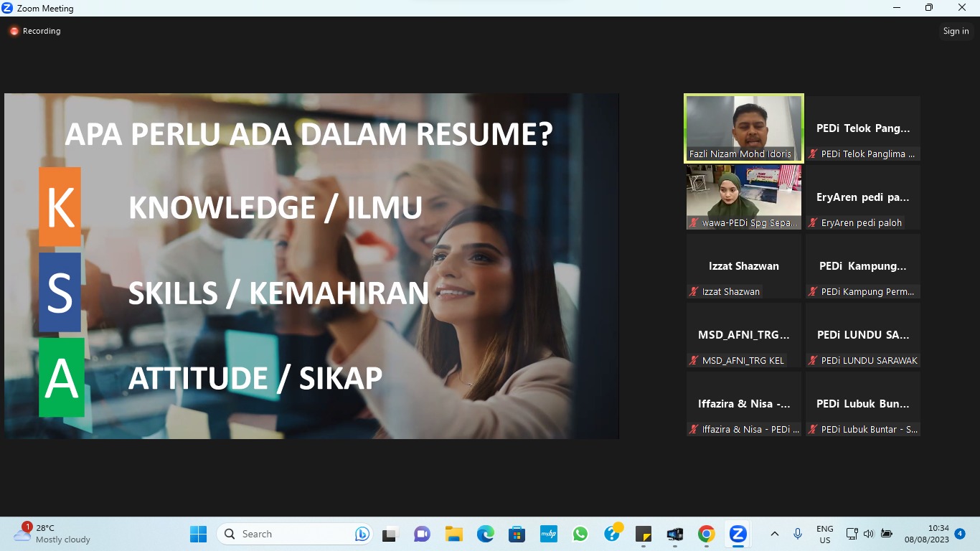Select the PEDi Telok Panglima participant tile
Viewport: 980px width, 551px height.
[863, 128]
